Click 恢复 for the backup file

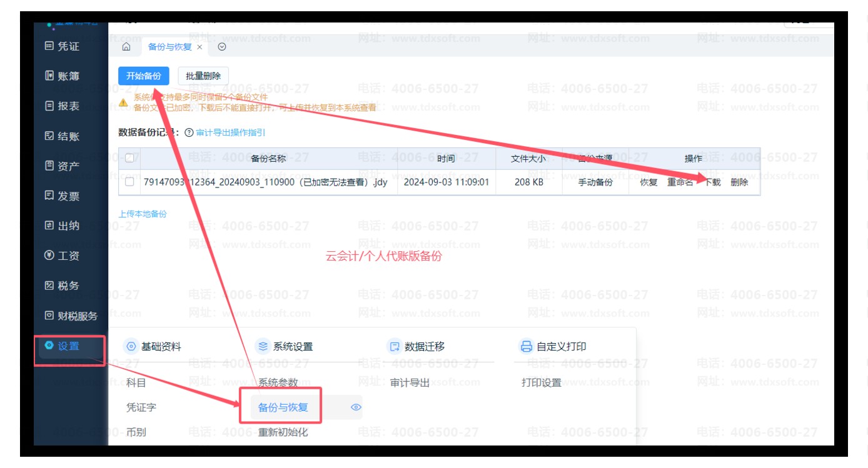(x=648, y=182)
